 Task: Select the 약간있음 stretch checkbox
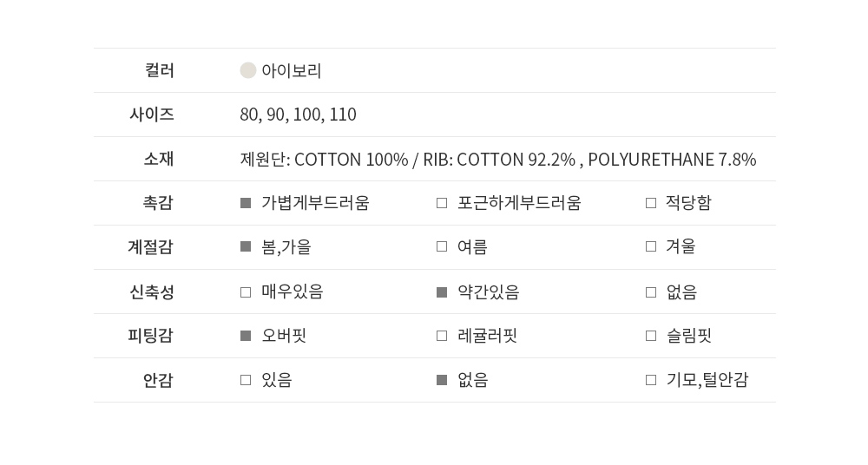pos(442,292)
